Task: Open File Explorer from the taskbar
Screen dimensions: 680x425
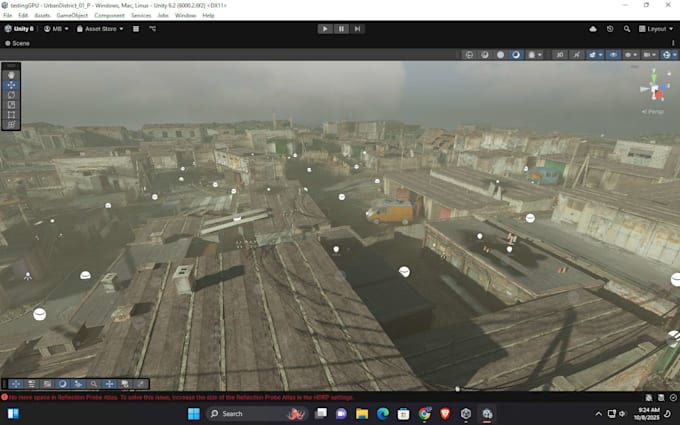Action: coord(362,414)
